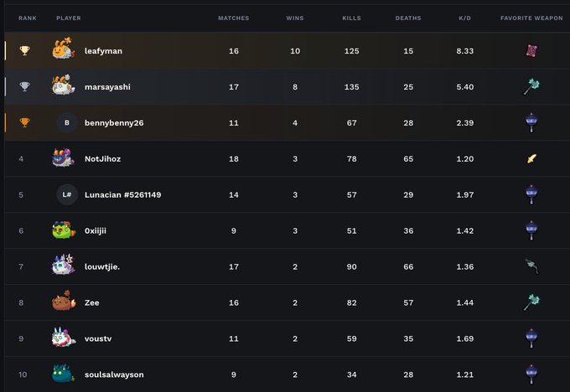
Task: Click leafyman's wins value 10
Action: (x=295, y=51)
